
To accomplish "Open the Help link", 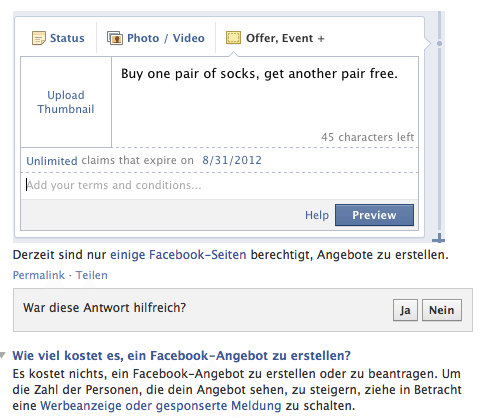I will [317, 215].
